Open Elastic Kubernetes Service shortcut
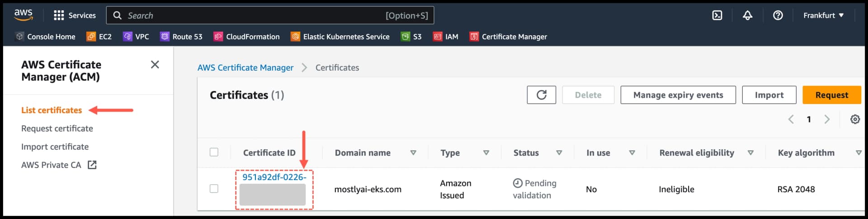 pos(340,37)
